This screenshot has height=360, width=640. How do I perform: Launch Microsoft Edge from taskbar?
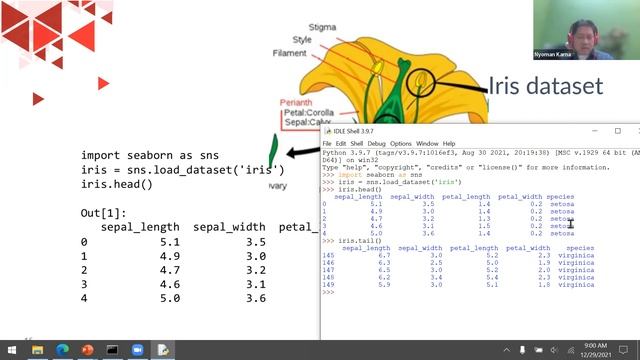[62, 350]
